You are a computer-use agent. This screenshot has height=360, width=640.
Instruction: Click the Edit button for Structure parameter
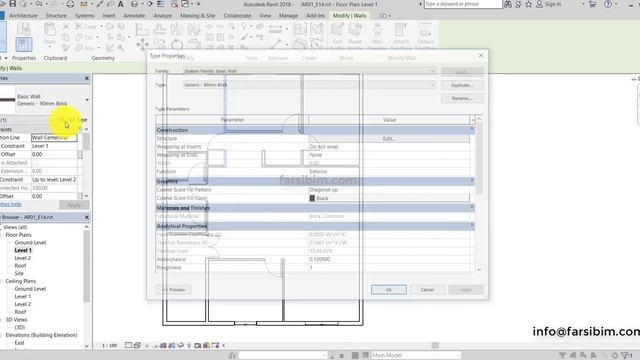coord(389,139)
